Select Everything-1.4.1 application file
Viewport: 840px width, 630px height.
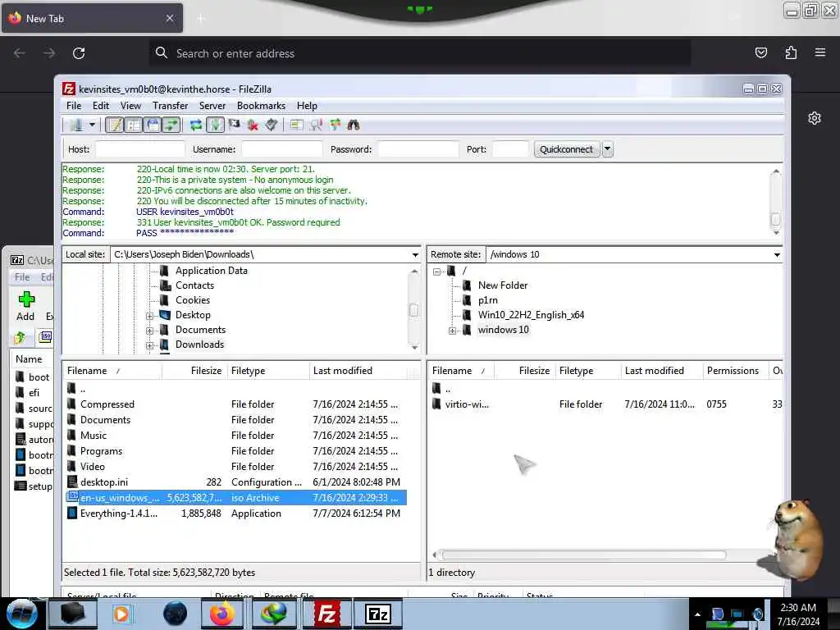click(118, 514)
